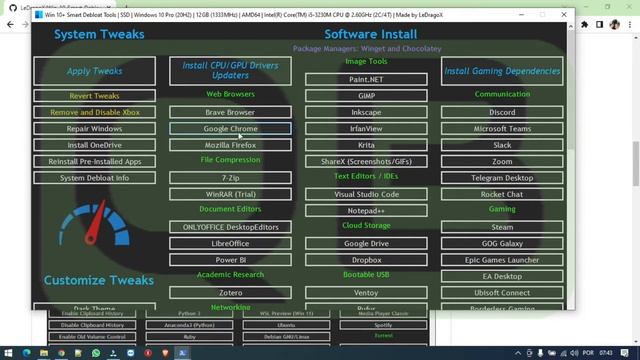The height and width of the screenshot is (360, 640).
Task: Install Slack
Action: 502,145
